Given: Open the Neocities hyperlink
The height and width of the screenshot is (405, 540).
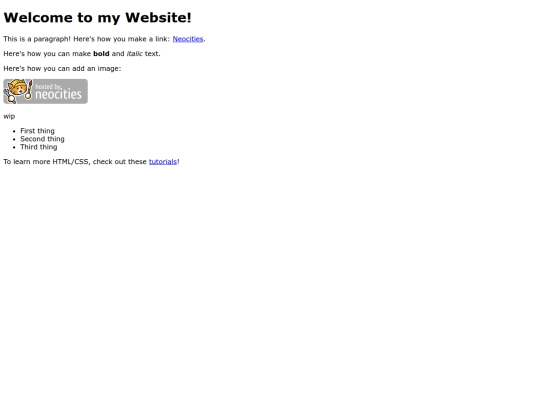Looking at the screenshot, I should [x=188, y=39].
